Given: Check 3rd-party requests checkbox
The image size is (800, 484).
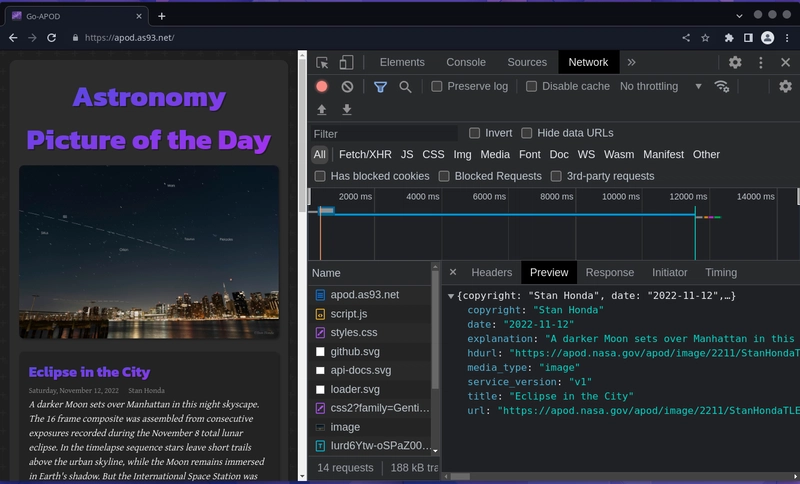Looking at the screenshot, I should pos(556,176).
